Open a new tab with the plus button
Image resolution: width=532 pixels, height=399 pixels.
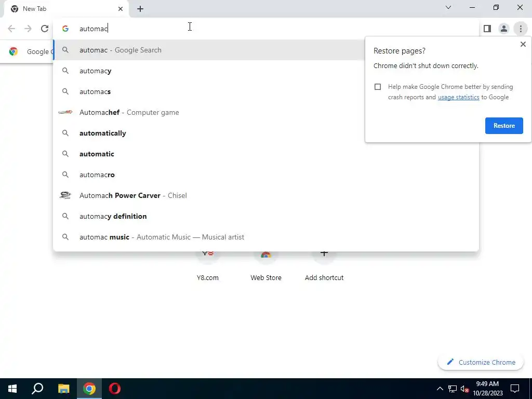[140, 9]
